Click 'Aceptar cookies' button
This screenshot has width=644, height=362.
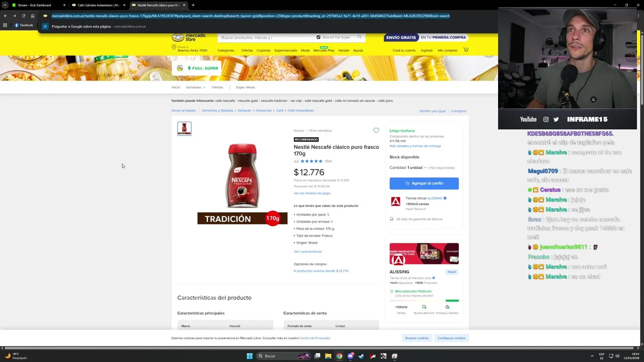417,338
